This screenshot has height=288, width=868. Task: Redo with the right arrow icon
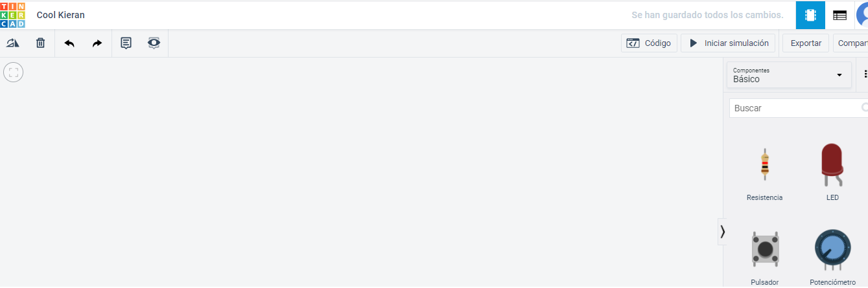pyautogui.click(x=97, y=43)
